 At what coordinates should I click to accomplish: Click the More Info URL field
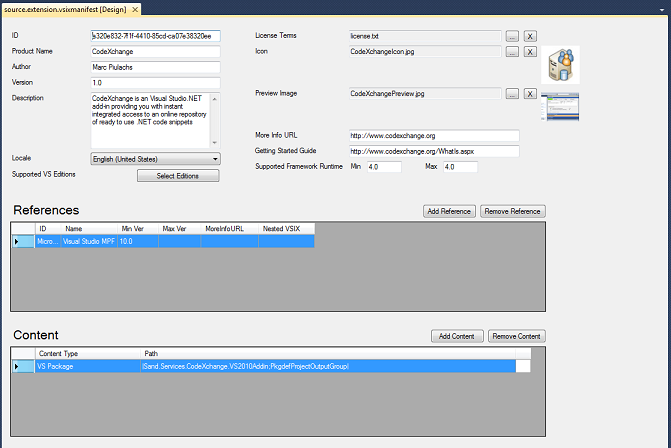tap(434, 136)
